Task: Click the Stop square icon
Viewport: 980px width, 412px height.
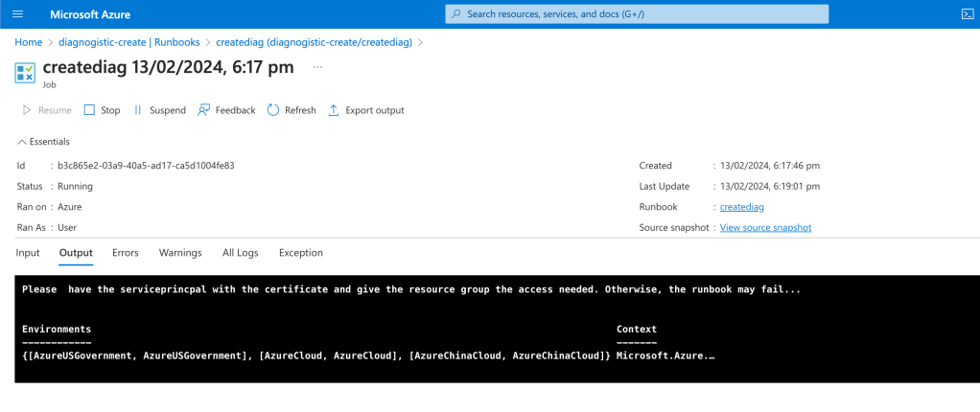Action: pos(89,110)
